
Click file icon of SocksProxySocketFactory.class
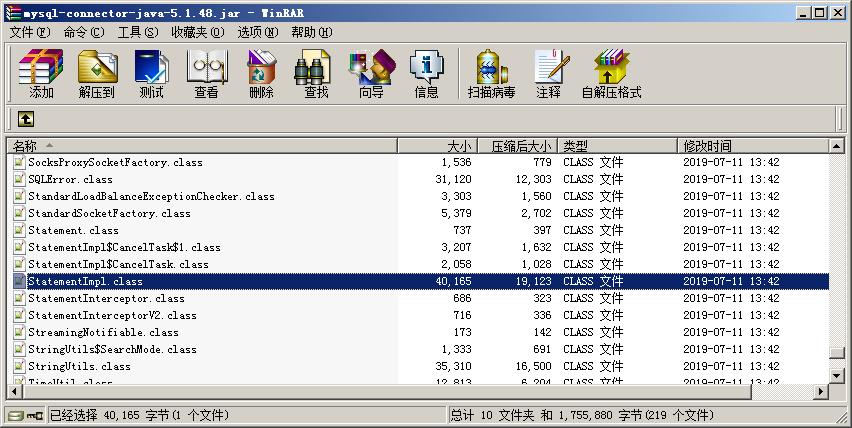(x=19, y=162)
